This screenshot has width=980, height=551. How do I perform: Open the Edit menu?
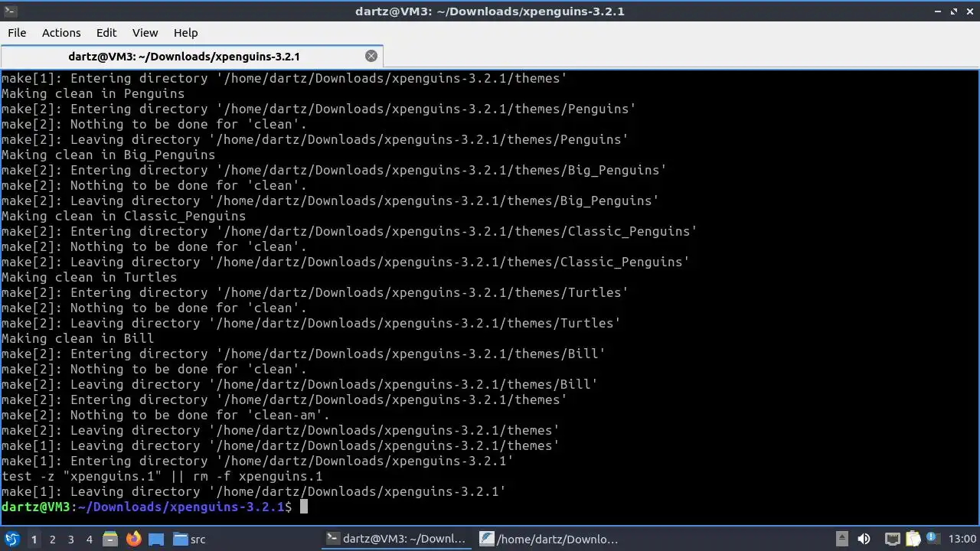[x=106, y=33]
